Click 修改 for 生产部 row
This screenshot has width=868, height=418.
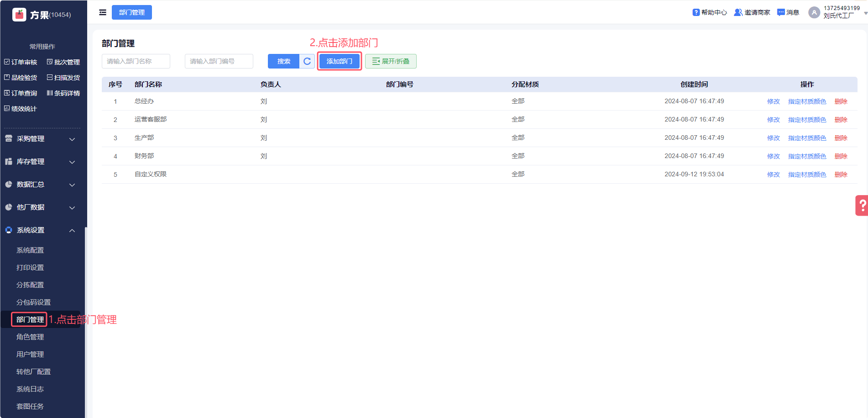tap(774, 138)
